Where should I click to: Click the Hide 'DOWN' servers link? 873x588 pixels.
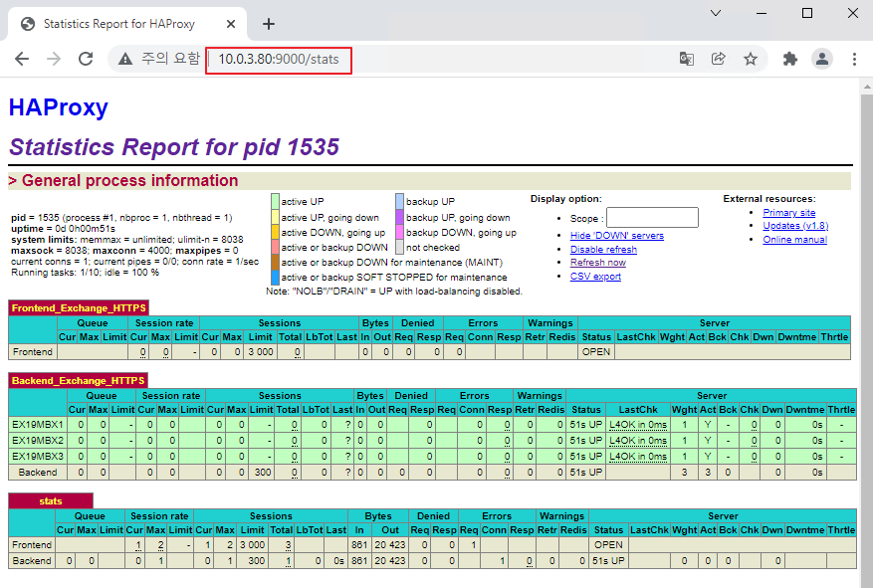click(617, 236)
